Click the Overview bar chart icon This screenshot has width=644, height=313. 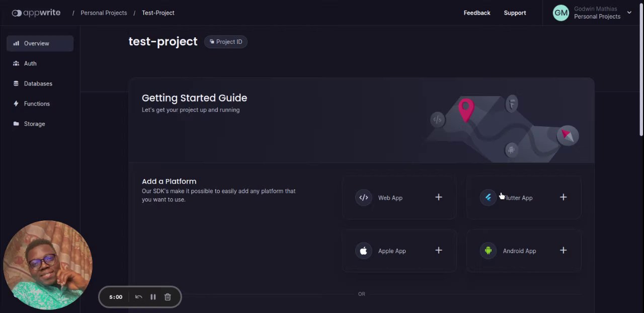16,43
